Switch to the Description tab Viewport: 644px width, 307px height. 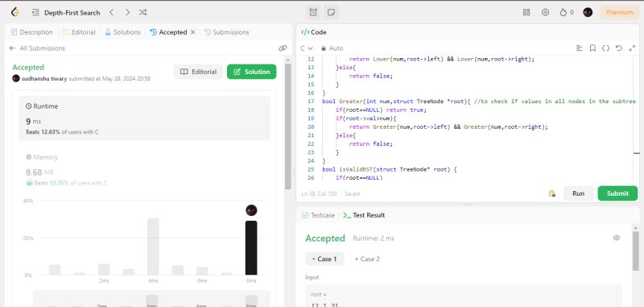tap(32, 32)
